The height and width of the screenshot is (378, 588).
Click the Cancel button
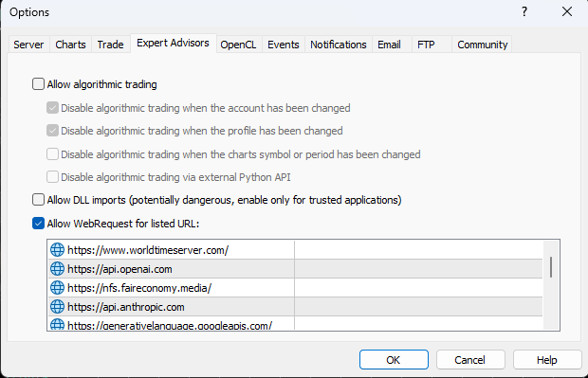(470, 360)
